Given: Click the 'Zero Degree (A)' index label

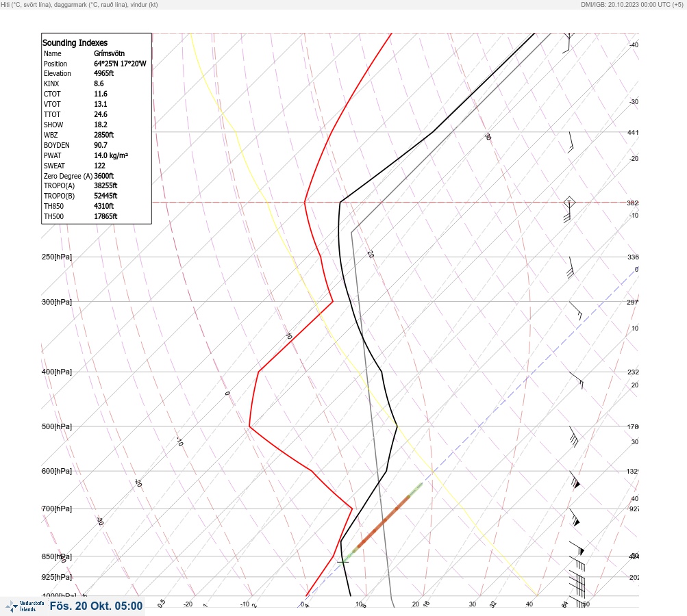Looking at the screenshot, I should pos(68,176).
